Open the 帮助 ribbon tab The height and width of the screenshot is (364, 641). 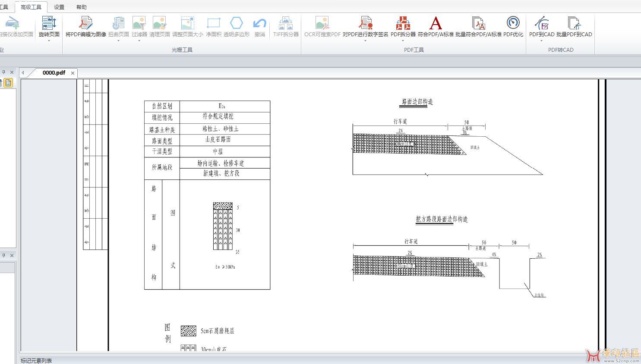(x=82, y=7)
